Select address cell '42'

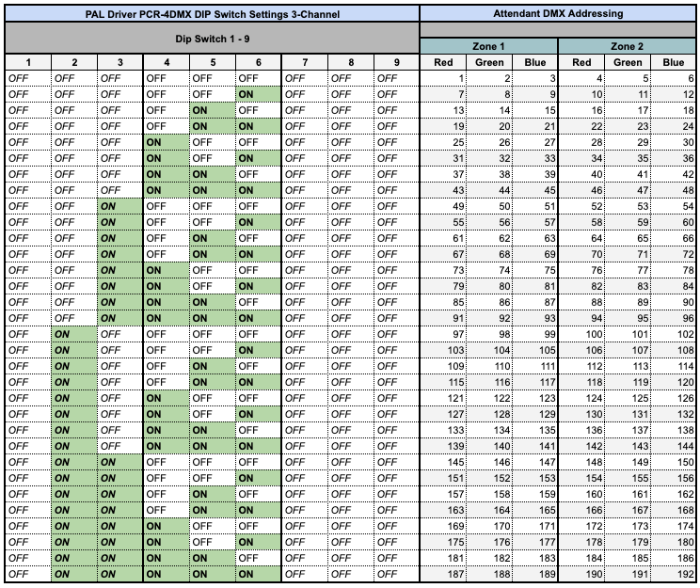674,175
